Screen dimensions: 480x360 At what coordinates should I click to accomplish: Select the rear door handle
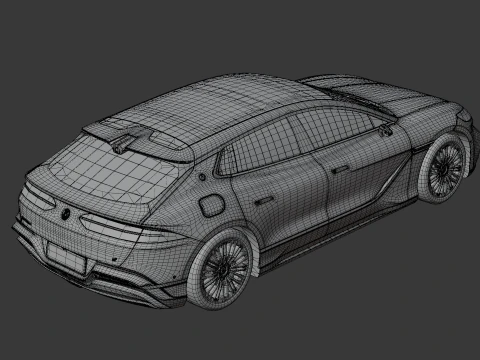point(264,201)
